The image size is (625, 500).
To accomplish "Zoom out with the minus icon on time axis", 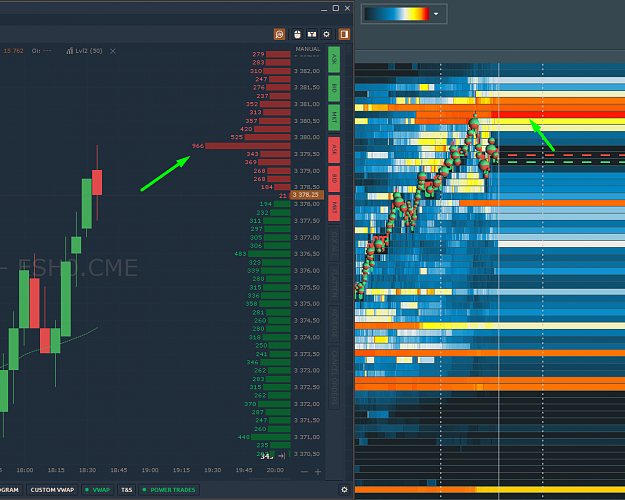I will tap(304, 472).
